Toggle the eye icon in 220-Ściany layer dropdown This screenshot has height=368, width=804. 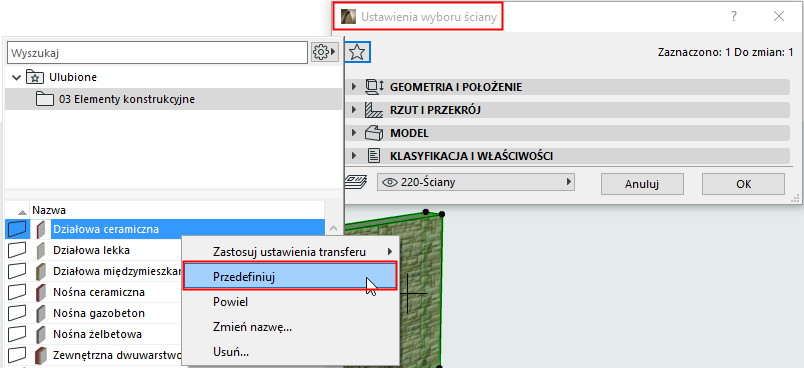click(390, 181)
